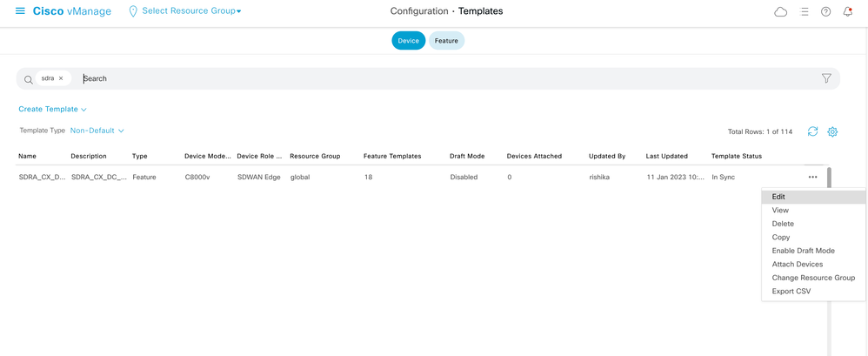Remove the sdra search tag

pos(61,78)
